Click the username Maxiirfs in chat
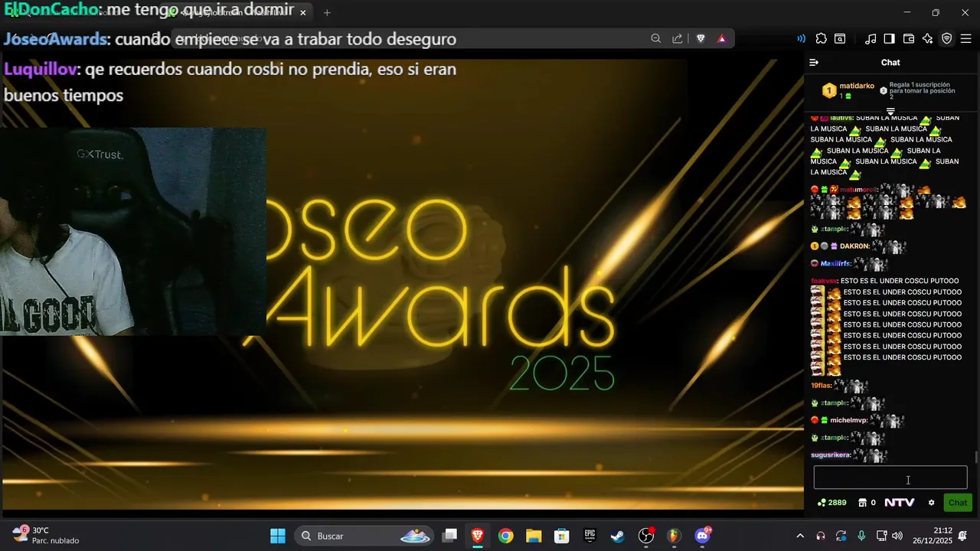Viewport: 980px width, 551px height. (836, 264)
